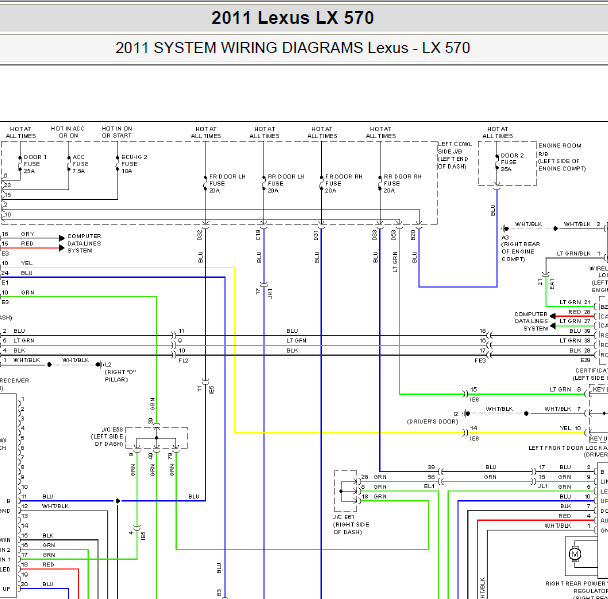Select the J/C E58 junction connector label
The height and width of the screenshot is (599, 608).
tap(107, 437)
